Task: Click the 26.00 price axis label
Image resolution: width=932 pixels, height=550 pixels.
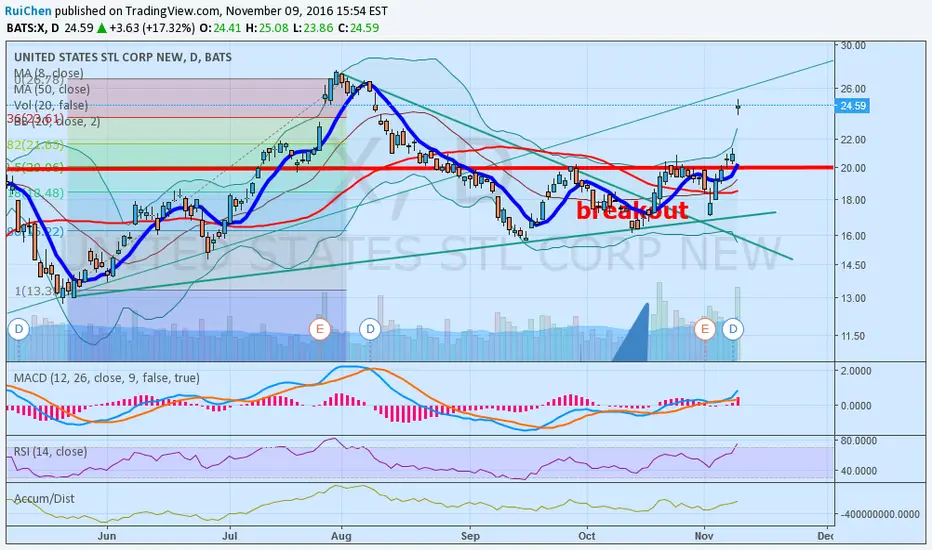Action: [853, 89]
